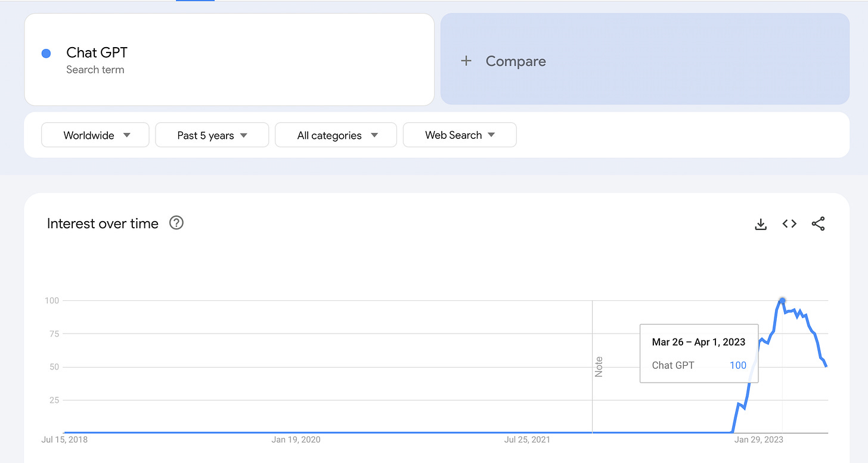Click the 25 y-axis label

(x=54, y=400)
